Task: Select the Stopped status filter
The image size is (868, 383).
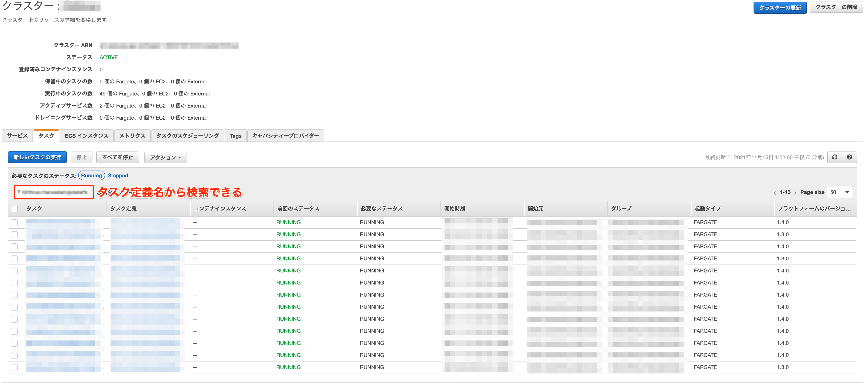Action: [x=118, y=176]
